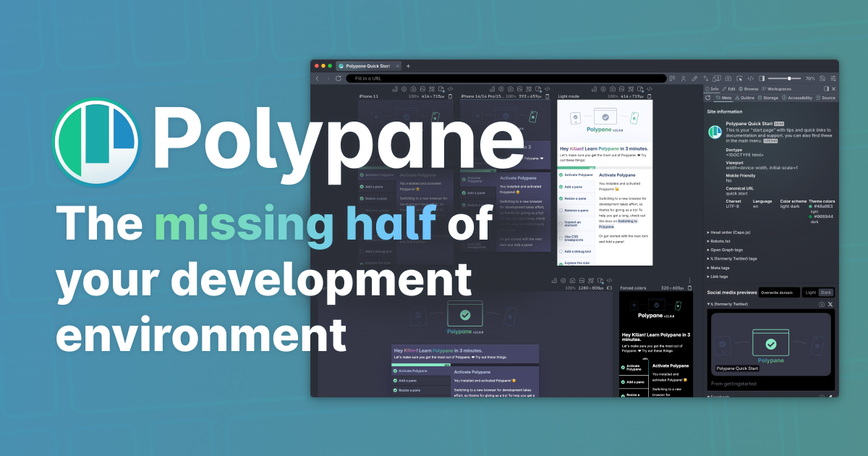Switch to the Workspaces tab

coord(778,89)
